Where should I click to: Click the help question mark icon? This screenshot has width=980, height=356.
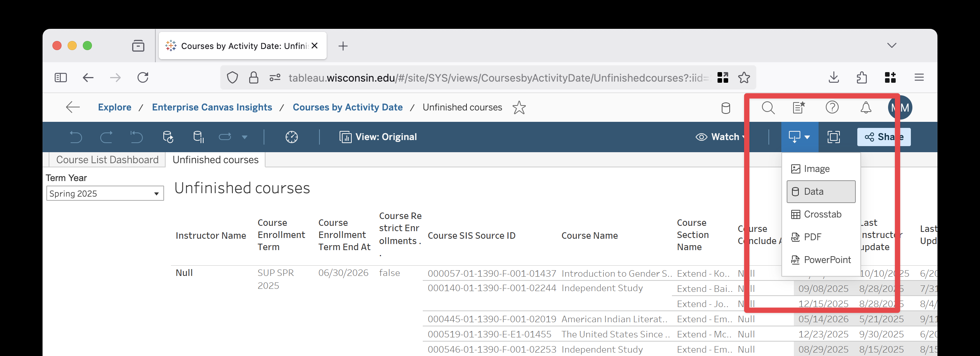point(832,107)
